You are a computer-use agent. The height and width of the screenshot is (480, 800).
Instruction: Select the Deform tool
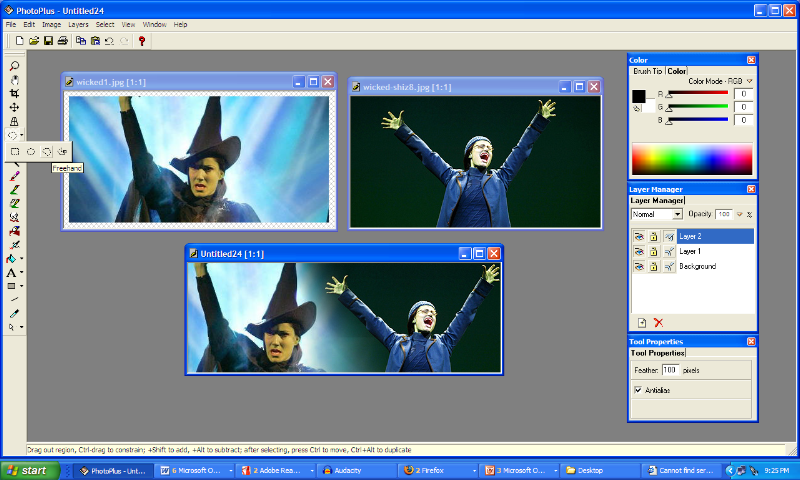[x=14, y=121]
